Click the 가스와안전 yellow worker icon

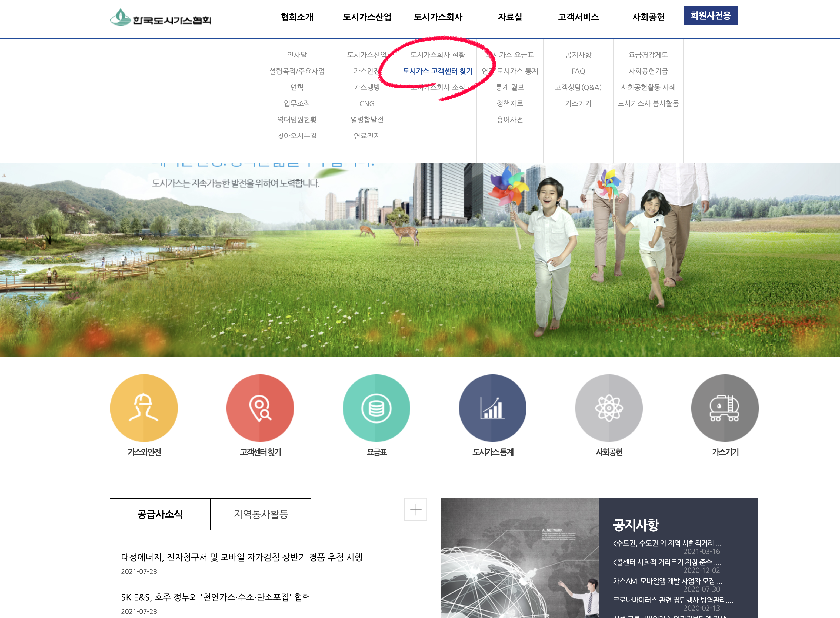[x=144, y=408]
